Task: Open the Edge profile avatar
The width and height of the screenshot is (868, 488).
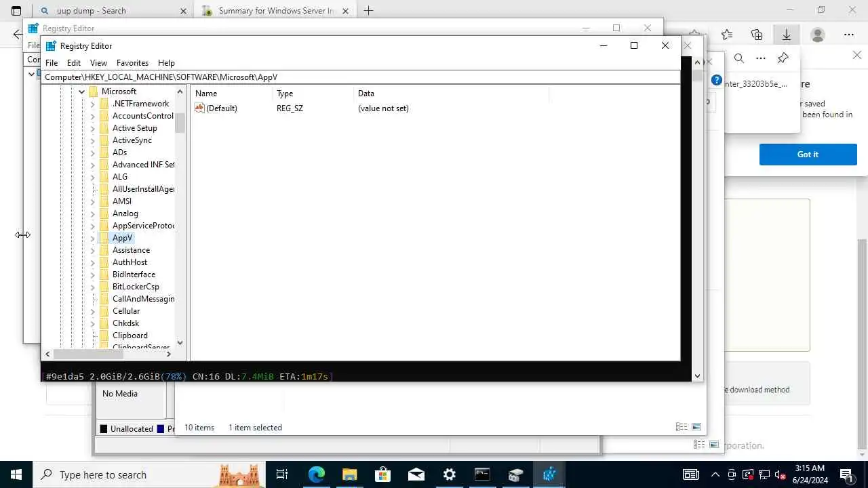Action: pyautogui.click(x=818, y=35)
